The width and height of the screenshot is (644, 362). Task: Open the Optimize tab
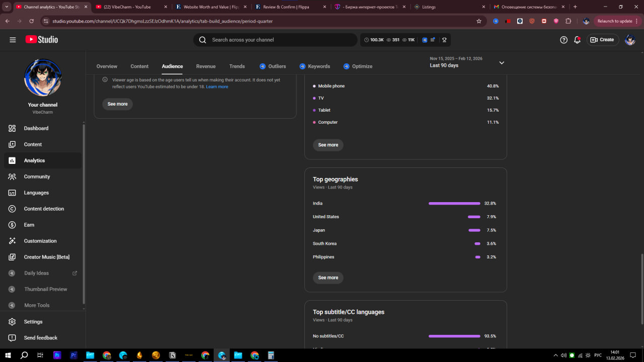pos(358,66)
